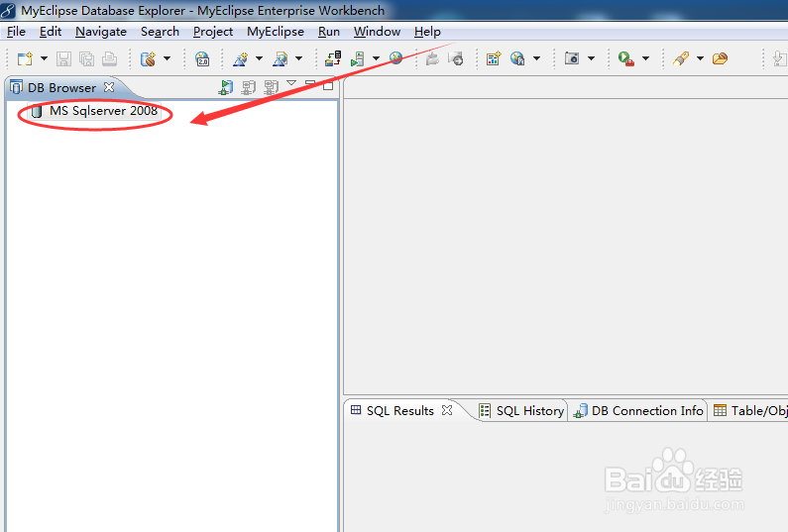This screenshot has width=788, height=532.
Task: Open the Navigate menu
Action: click(x=101, y=32)
